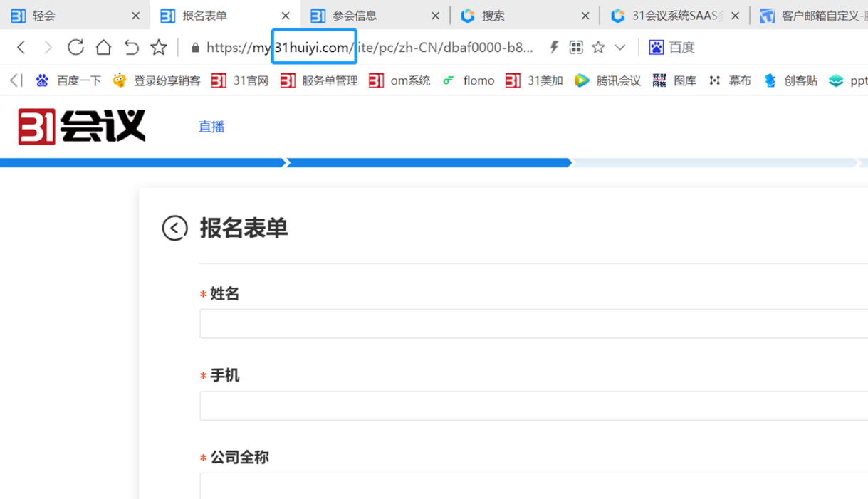Close the 搜索 tab
The height and width of the screenshot is (499, 868).
[585, 16]
